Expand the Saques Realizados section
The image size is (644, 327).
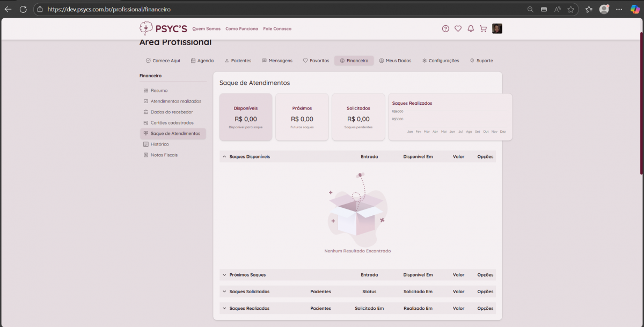pyautogui.click(x=224, y=309)
